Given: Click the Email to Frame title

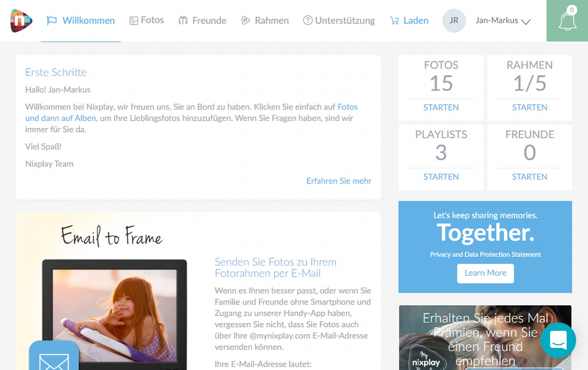Looking at the screenshot, I should [111, 236].
